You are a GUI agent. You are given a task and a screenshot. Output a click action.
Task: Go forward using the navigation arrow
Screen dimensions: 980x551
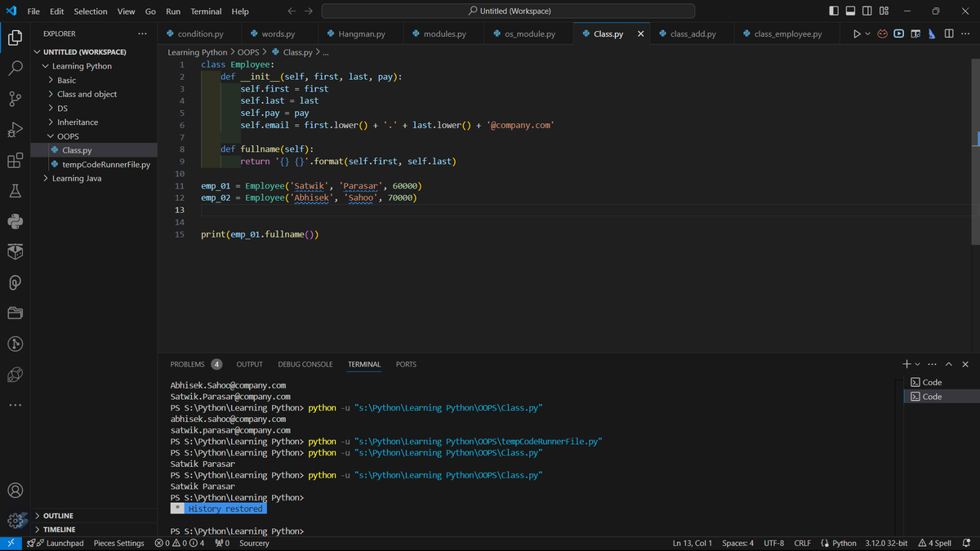click(x=309, y=11)
